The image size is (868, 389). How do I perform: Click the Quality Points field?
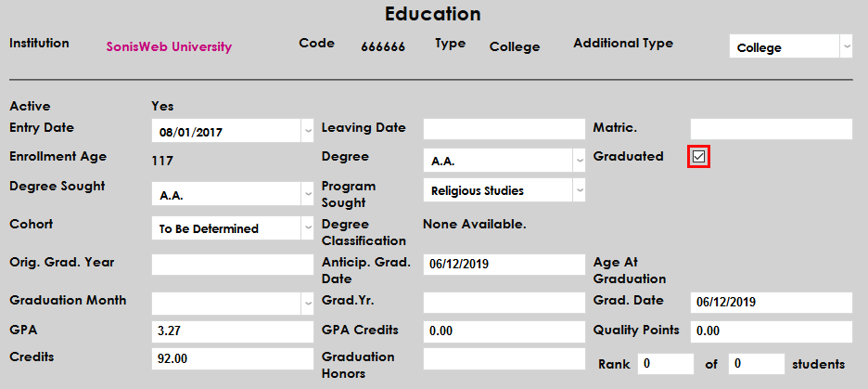tap(770, 331)
